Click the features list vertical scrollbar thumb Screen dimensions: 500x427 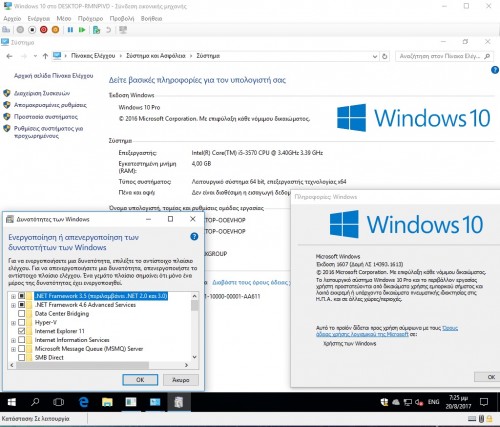(x=195, y=305)
